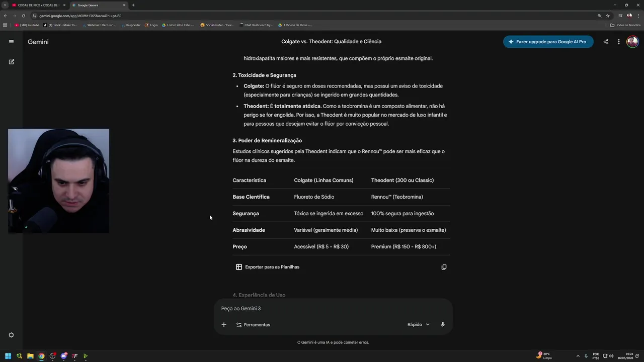Add a file with the plus icon

pyautogui.click(x=224, y=325)
